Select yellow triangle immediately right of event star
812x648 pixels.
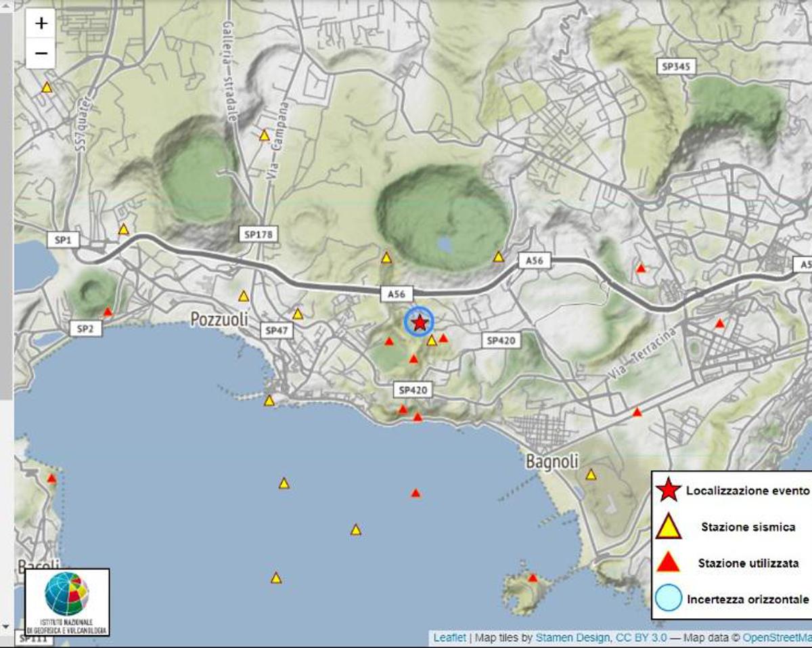[432, 341]
